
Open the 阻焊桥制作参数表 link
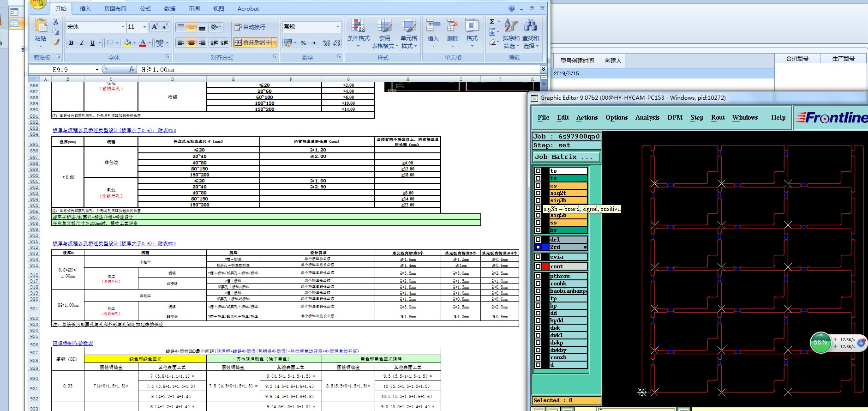click(73, 343)
